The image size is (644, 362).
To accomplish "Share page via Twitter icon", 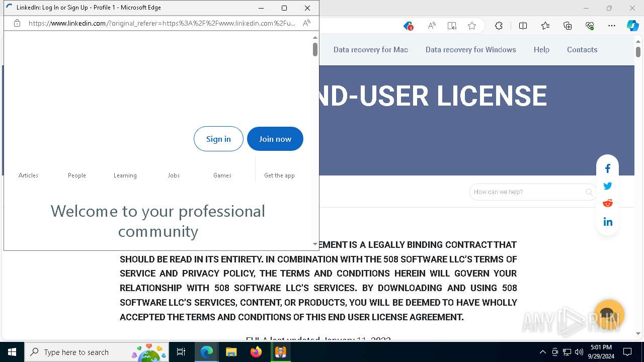I will click(608, 186).
